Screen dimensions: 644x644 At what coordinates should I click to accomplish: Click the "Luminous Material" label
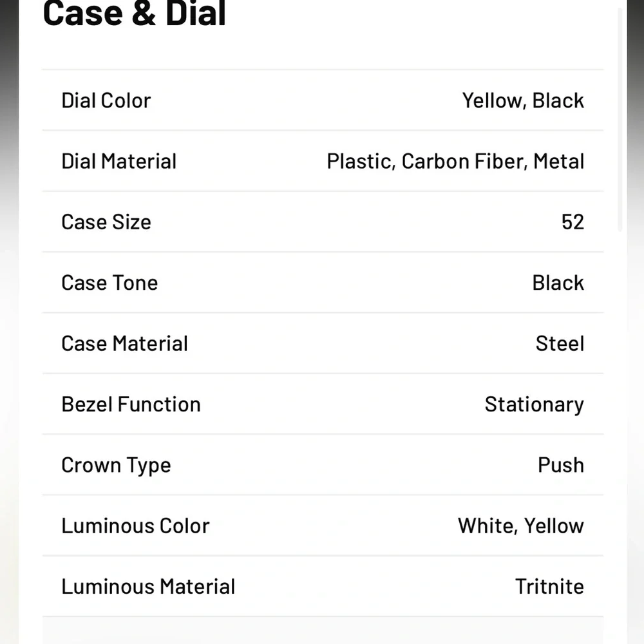coord(148,587)
